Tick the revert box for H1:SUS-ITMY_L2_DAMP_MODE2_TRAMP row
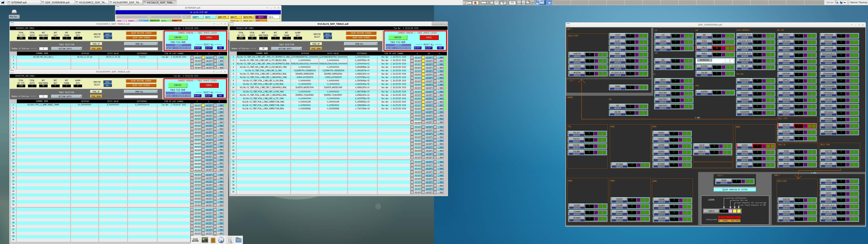This screenshot has height=244, width=868. tap(192, 106)
